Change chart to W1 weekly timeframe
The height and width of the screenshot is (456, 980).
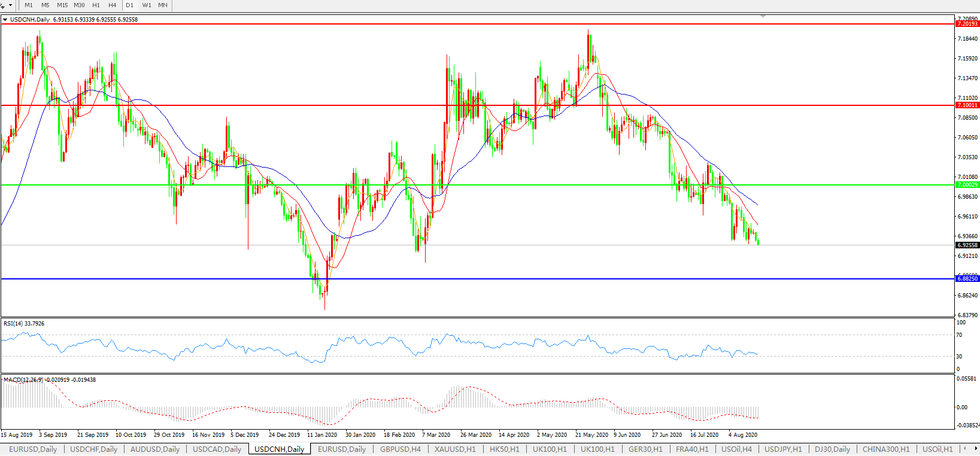point(147,5)
